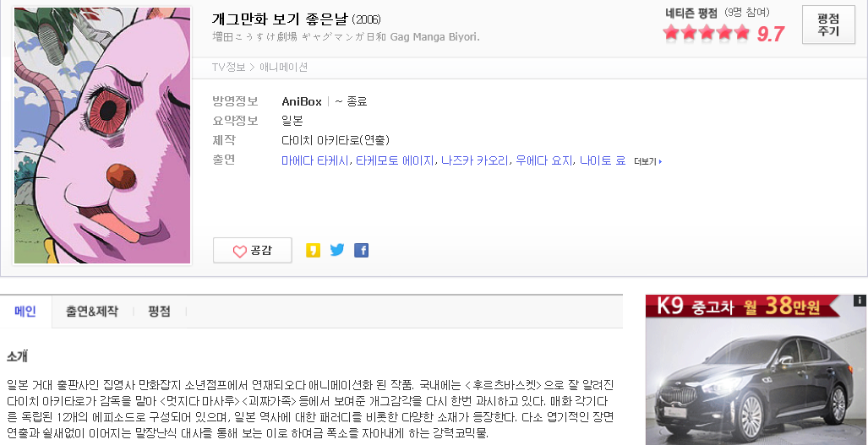Open the 메인 tab

25,312
